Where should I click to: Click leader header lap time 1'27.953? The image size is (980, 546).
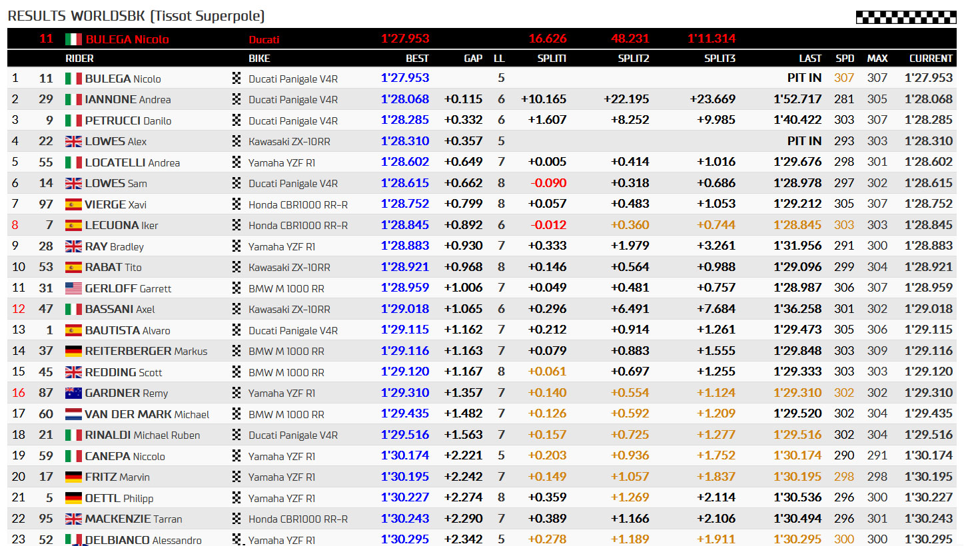tap(405, 39)
